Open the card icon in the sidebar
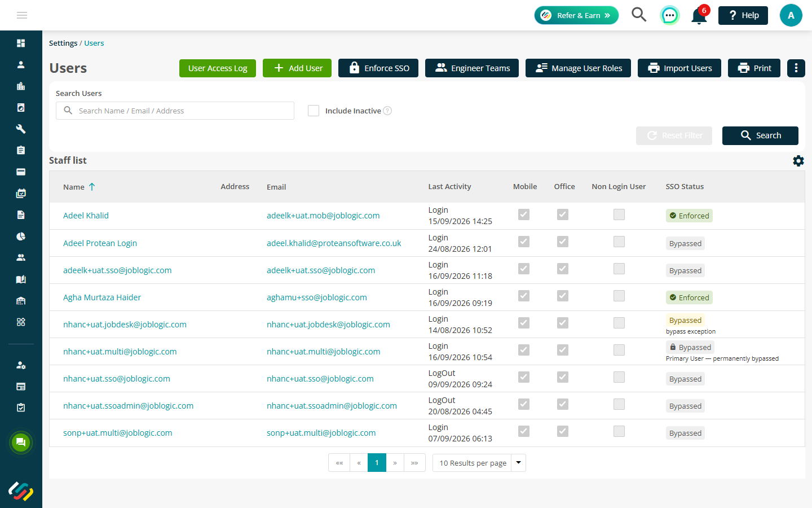 click(21, 172)
